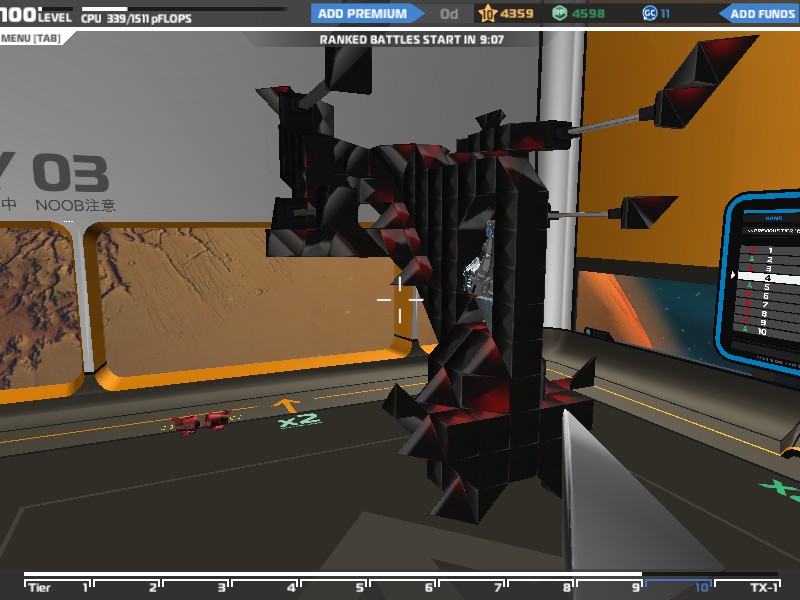Click the GC balance value 11

665,14
